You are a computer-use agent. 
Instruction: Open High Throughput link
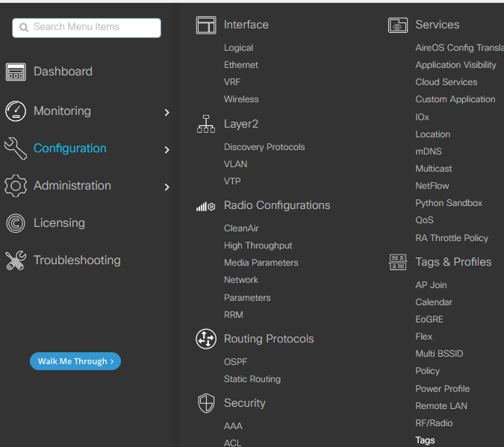tap(258, 246)
